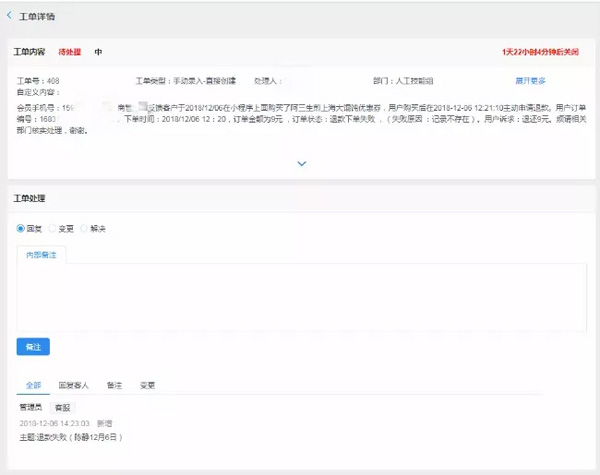
Task: Click the 待处理 status label
Action: [70, 51]
